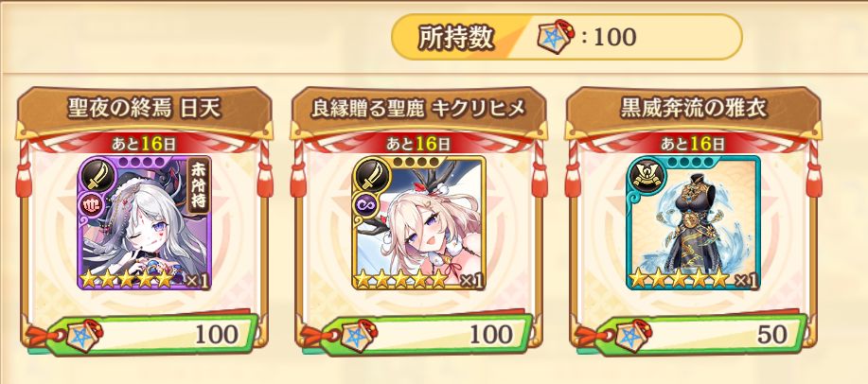Exchange 100 talismans for 聖夜の終焉 日天
868x384 pixels.
pos(150,334)
